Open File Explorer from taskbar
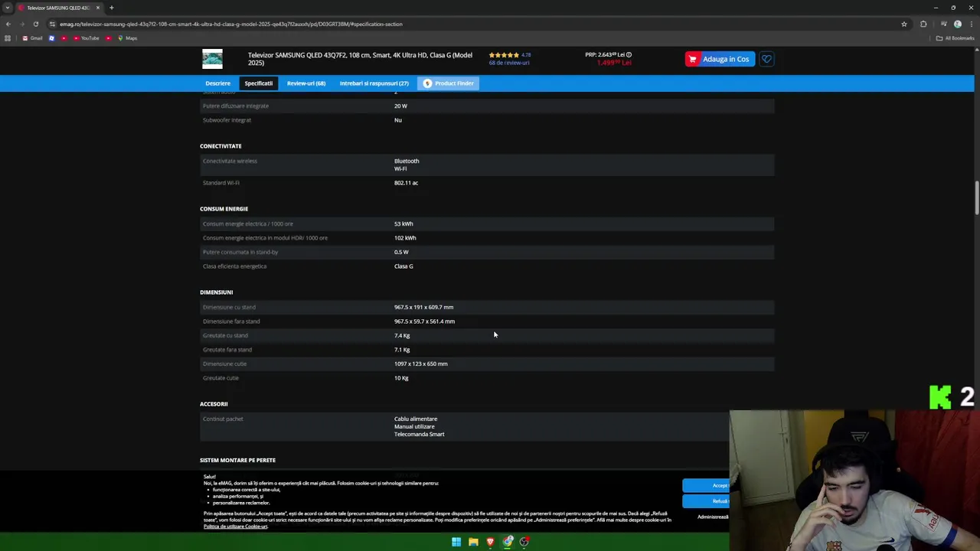This screenshot has width=980, height=551. 473,542
